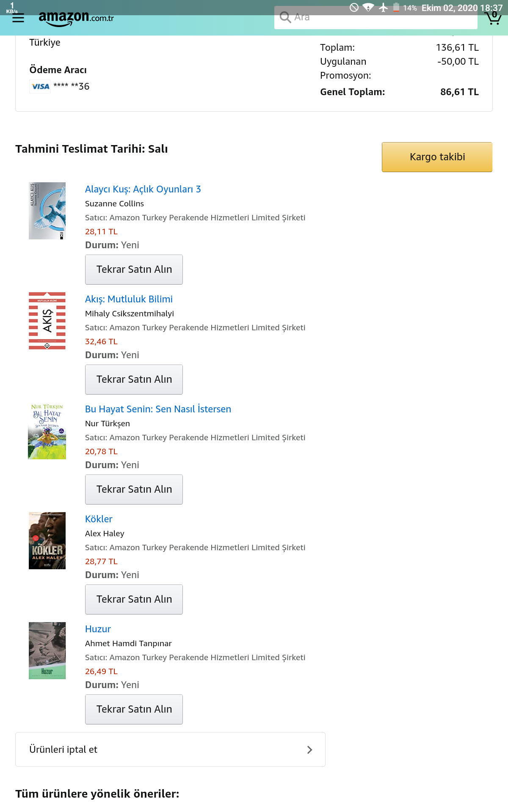The width and height of the screenshot is (508, 812).
Task: Open the hamburger navigation menu
Action: coord(18,18)
